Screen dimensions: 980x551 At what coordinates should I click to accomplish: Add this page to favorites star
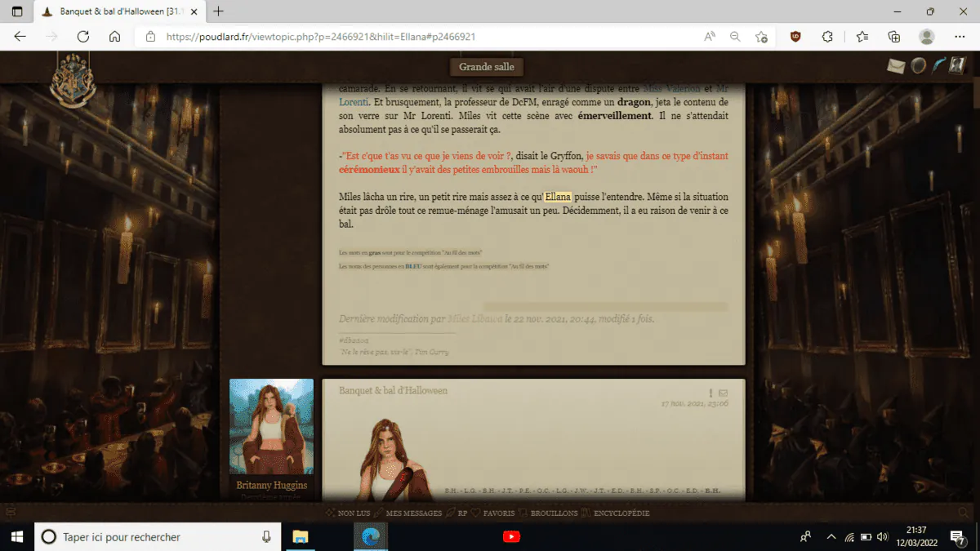(761, 37)
